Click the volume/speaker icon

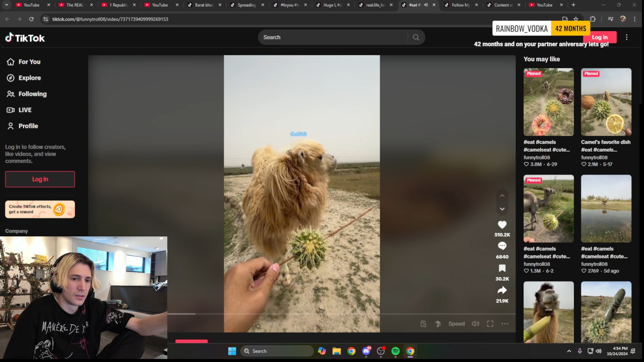click(476, 323)
